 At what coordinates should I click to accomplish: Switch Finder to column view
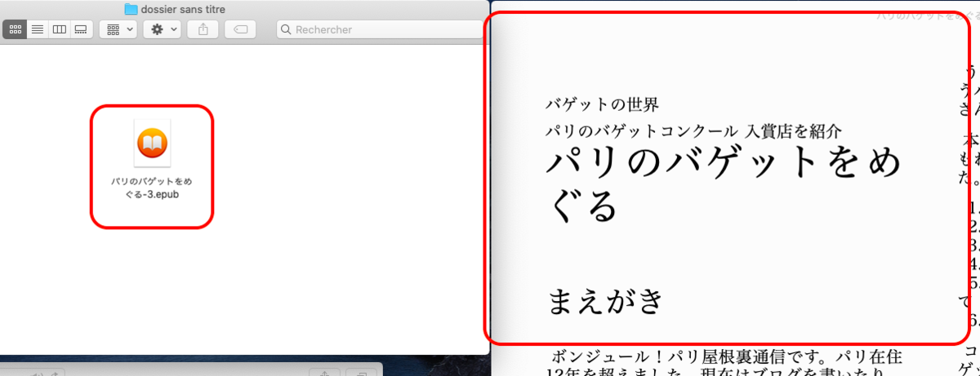point(59,29)
